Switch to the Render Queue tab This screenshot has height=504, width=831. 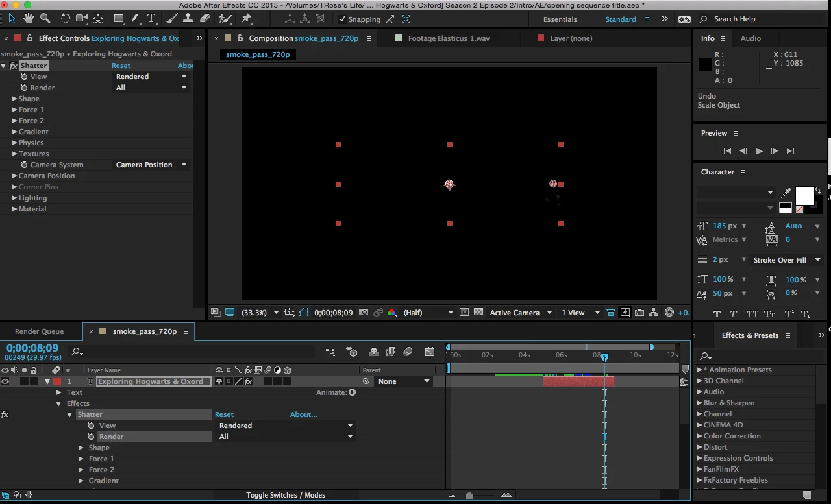click(39, 331)
